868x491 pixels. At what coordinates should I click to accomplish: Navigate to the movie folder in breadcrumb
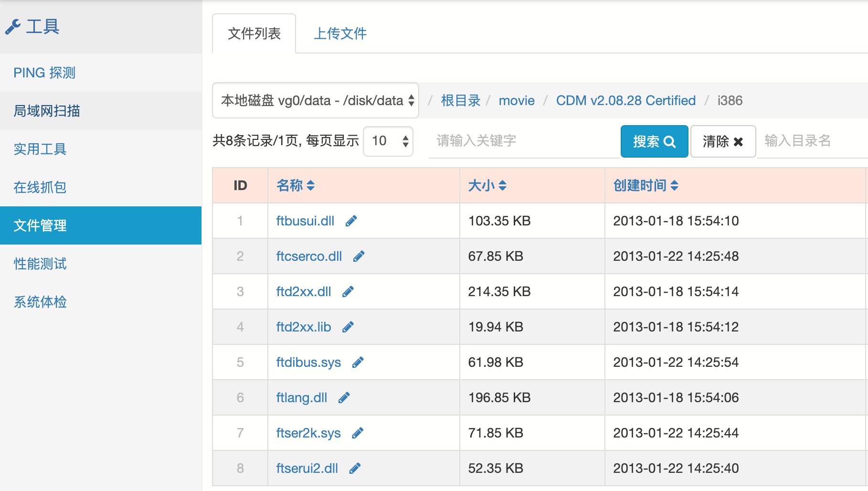(516, 101)
